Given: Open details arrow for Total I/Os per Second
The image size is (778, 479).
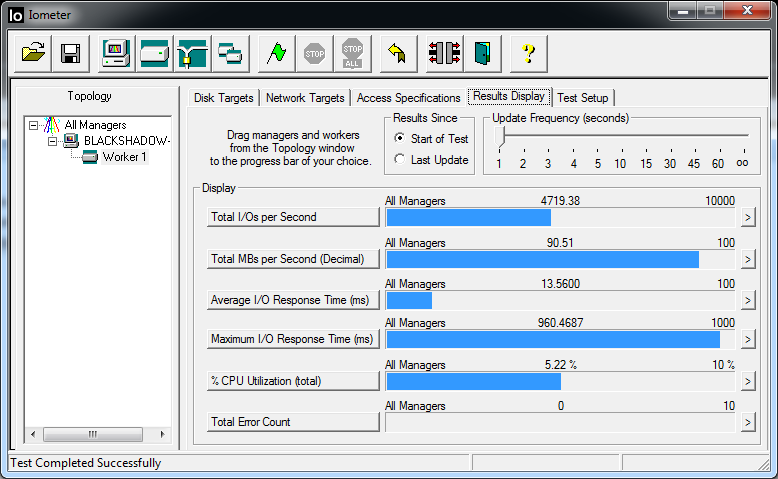Looking at the screenshot, I should [x=748, y=217].
